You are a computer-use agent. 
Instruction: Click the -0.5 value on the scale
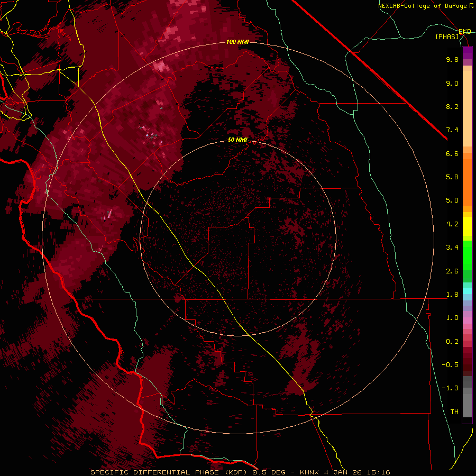click(450, 365)
